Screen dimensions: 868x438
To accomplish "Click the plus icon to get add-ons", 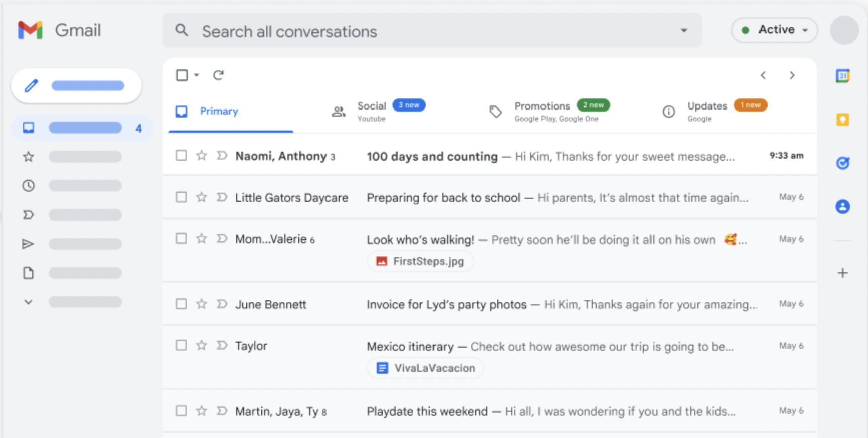I will 842,273.
